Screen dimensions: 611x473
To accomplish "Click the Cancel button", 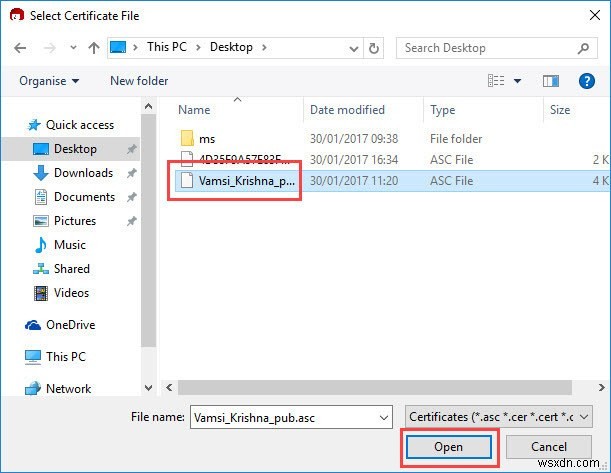I will tap(549, 447).
